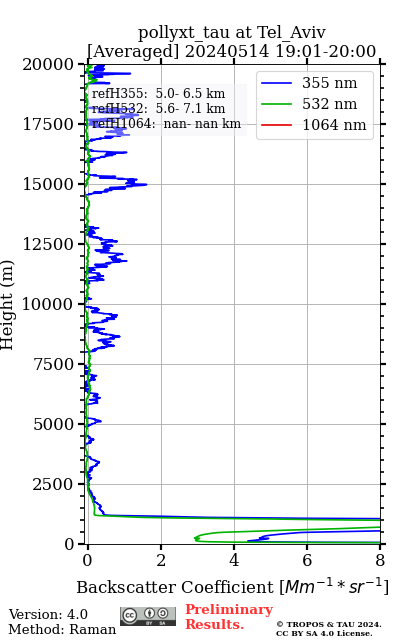This screenshot has height=640, width=400.
Task: Click the pollyxt_tau at Tel_Aviv title
Action: [x=232, y=32]
